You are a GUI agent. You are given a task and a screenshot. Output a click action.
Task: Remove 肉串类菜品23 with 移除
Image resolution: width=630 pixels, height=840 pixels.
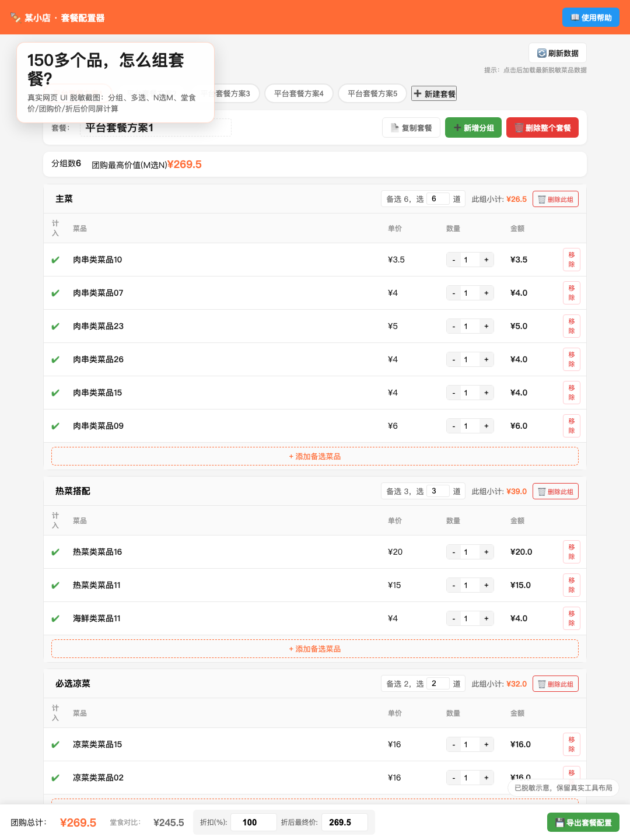[572, 326]
